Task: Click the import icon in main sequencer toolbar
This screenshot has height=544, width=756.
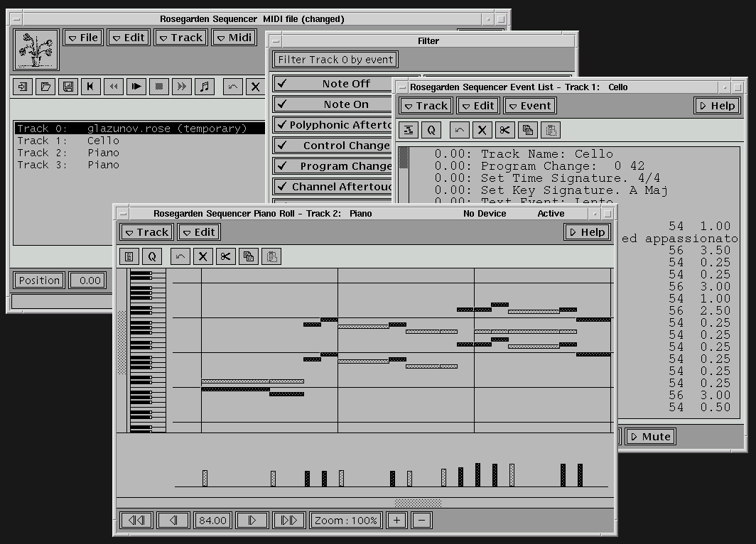Action: tap(23, 87)
